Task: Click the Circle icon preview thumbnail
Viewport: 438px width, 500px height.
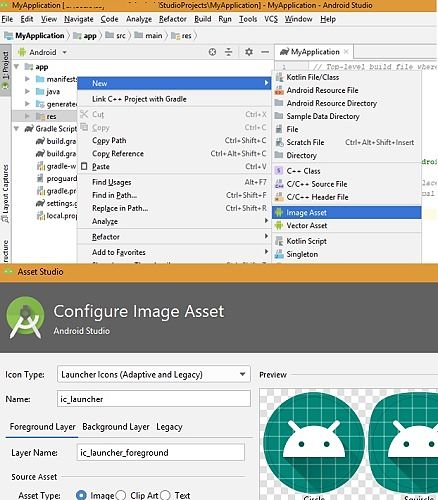Action: click(x=314, y=444)
